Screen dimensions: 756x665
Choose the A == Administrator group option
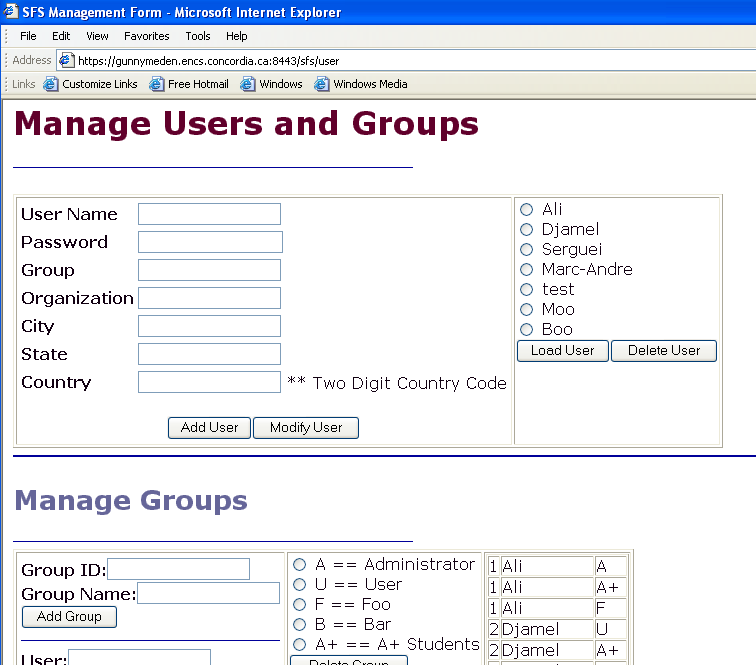point(299,565)
